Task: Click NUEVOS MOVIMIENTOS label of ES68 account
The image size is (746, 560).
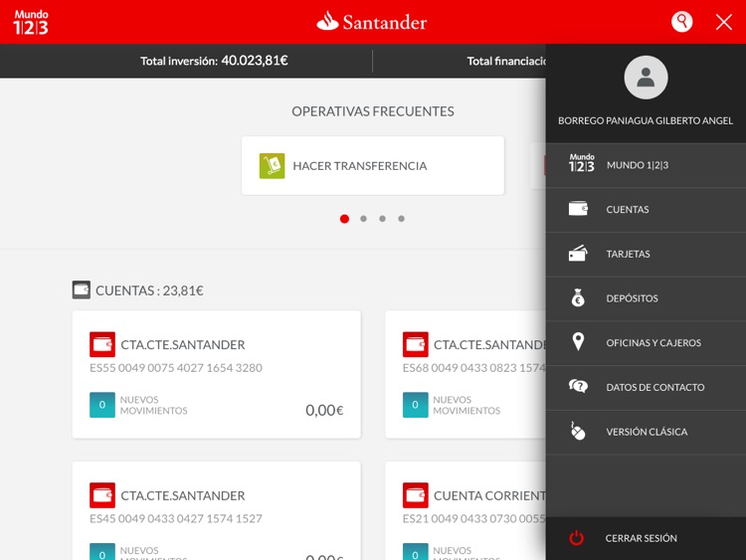Action: pyautogui.click(x=466, y=405)
